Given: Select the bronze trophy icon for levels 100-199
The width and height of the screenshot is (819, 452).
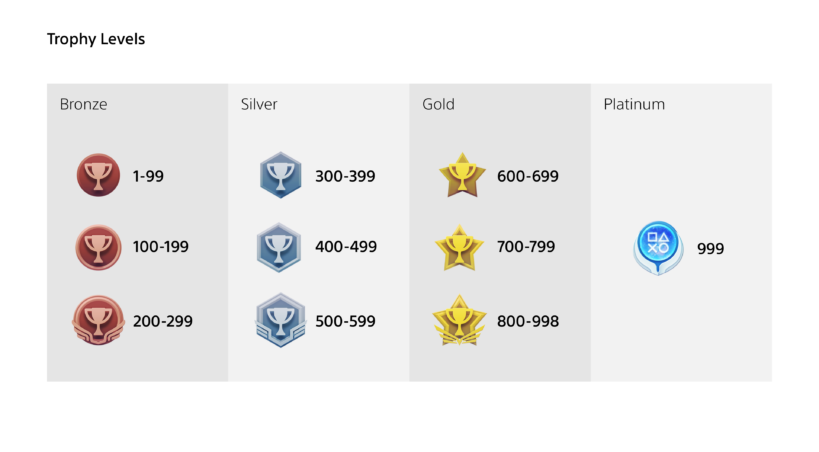Looking at the screenshot, I should click(98, 247).
